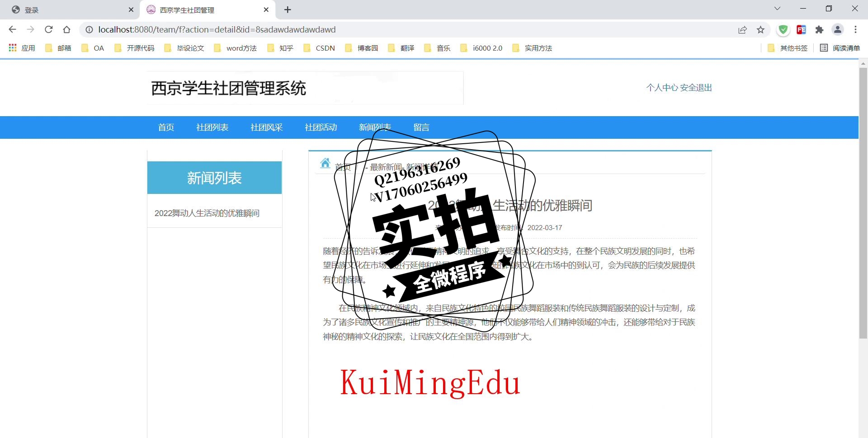This screenshot has height=438, width=868.
Task: Open the OA bookmark folder
Action: 93,48
